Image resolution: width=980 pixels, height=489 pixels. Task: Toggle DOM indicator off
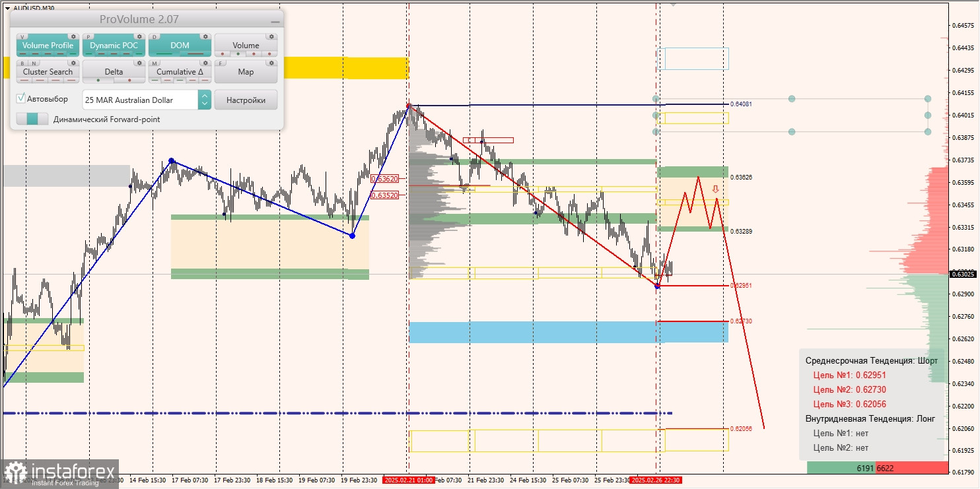click(180, 46)
